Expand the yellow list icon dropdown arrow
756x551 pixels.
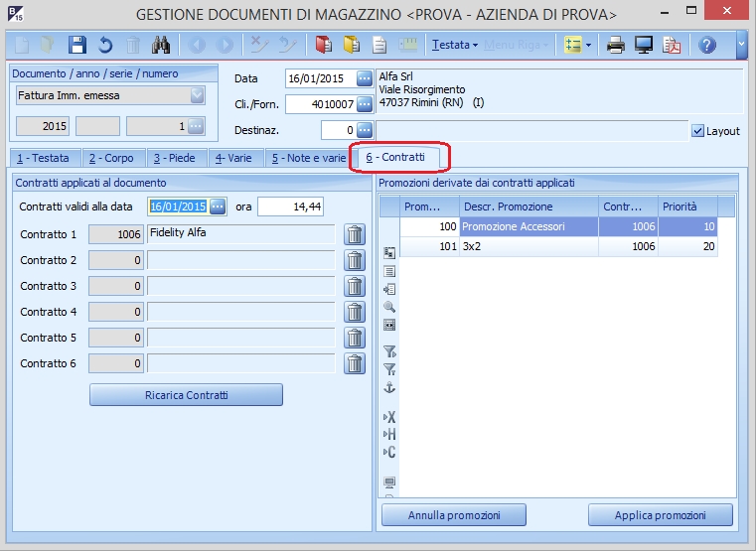click(588, 46)
